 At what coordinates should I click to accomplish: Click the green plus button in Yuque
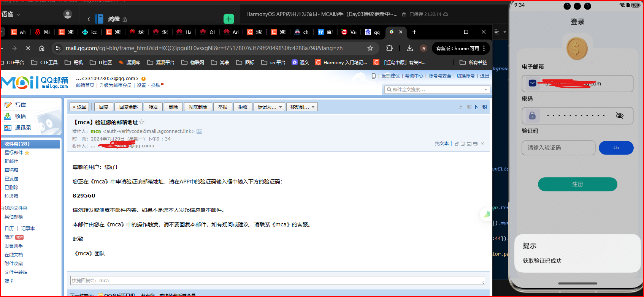[x=229, y=19]
